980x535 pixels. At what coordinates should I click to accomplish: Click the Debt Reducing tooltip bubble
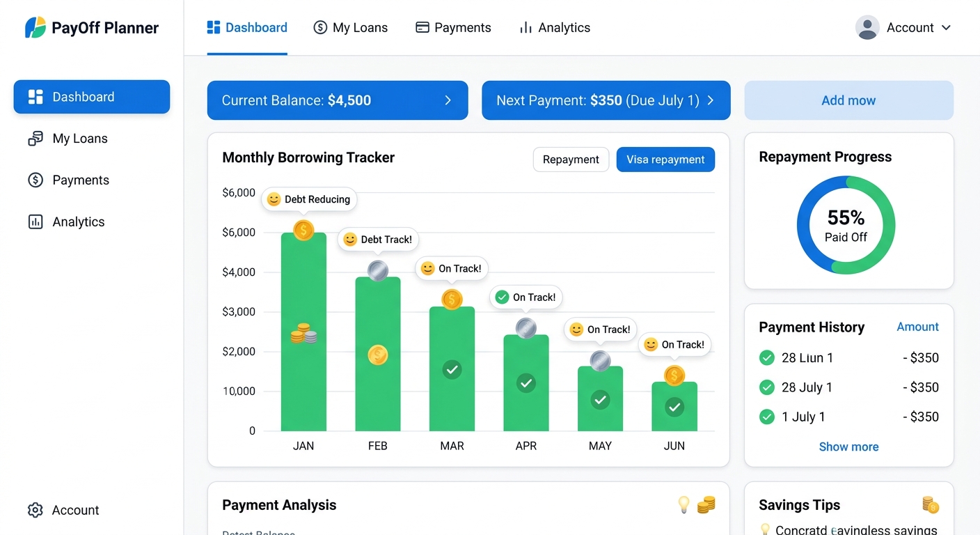pyautogui.click(x=309, y=199)
